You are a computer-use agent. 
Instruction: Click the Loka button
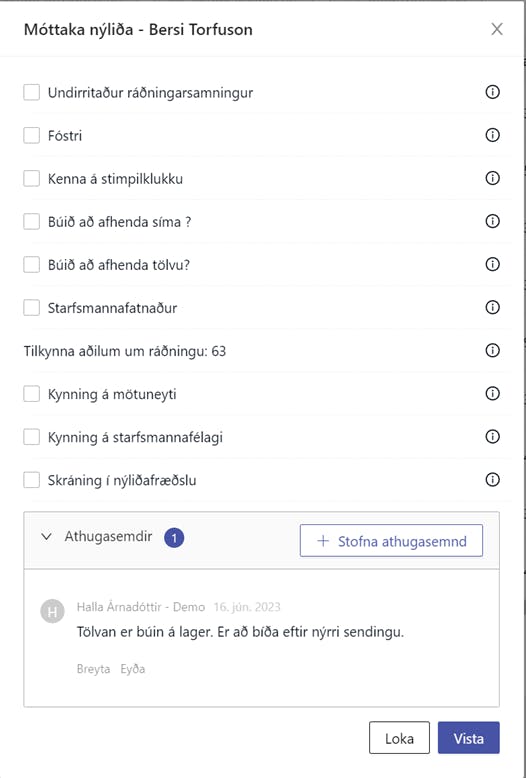click(399, 738)
